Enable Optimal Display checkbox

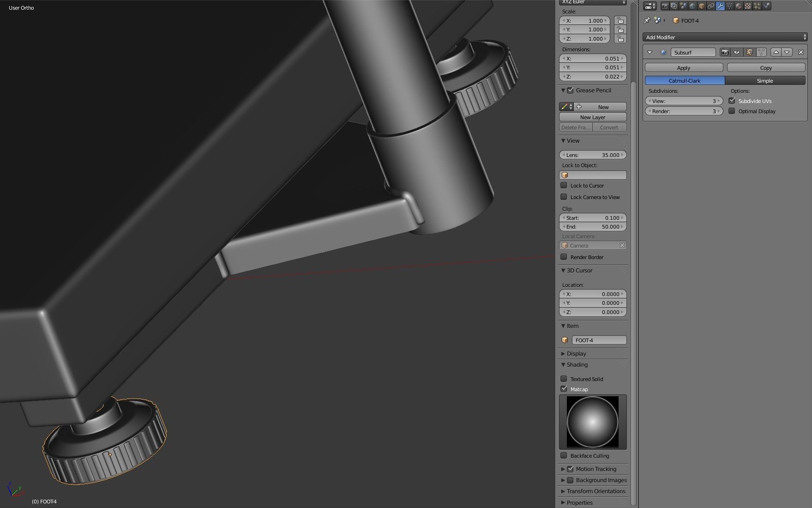pos(732,111)
